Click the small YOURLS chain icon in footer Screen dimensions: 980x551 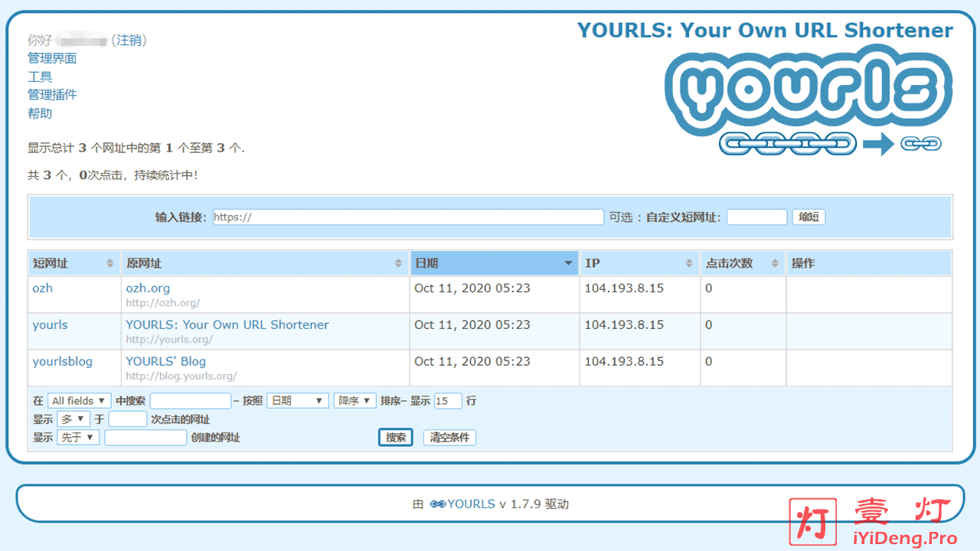tap(438, 504)
